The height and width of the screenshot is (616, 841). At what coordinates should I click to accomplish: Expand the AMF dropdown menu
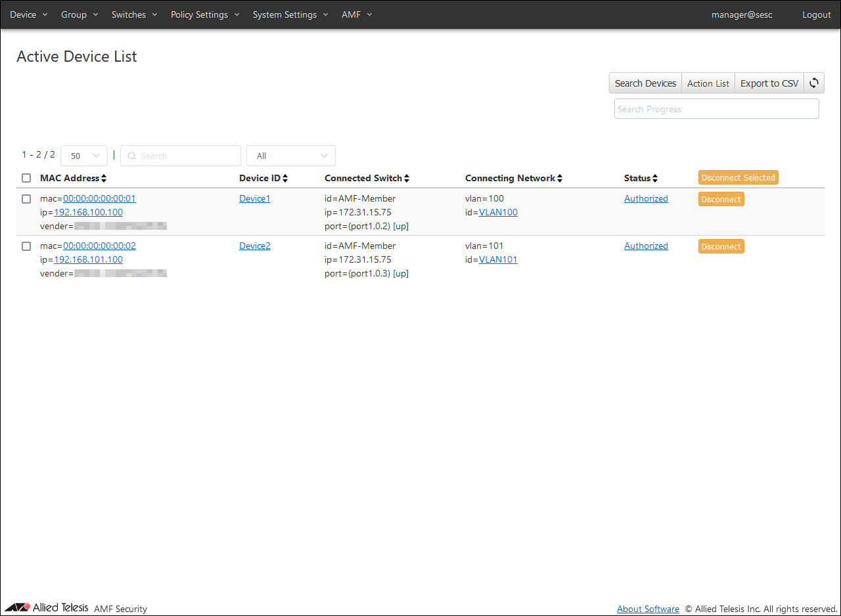(x=357, y=14)
